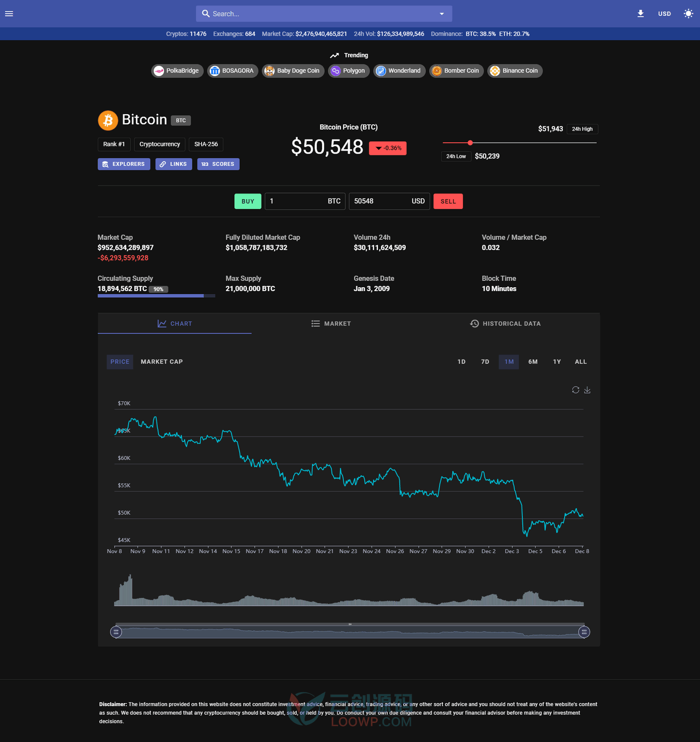This screenshot has height=742, width=700.
Task: Click the Rank #1 tag
Action: [114, 144]
